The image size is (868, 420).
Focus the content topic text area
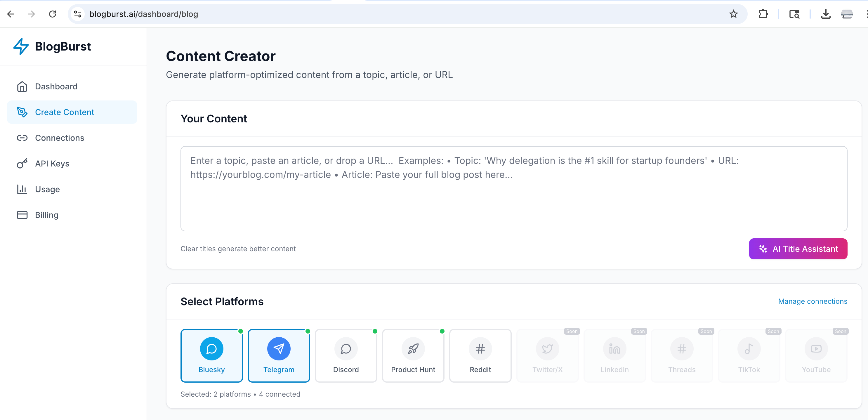[513, 195]
